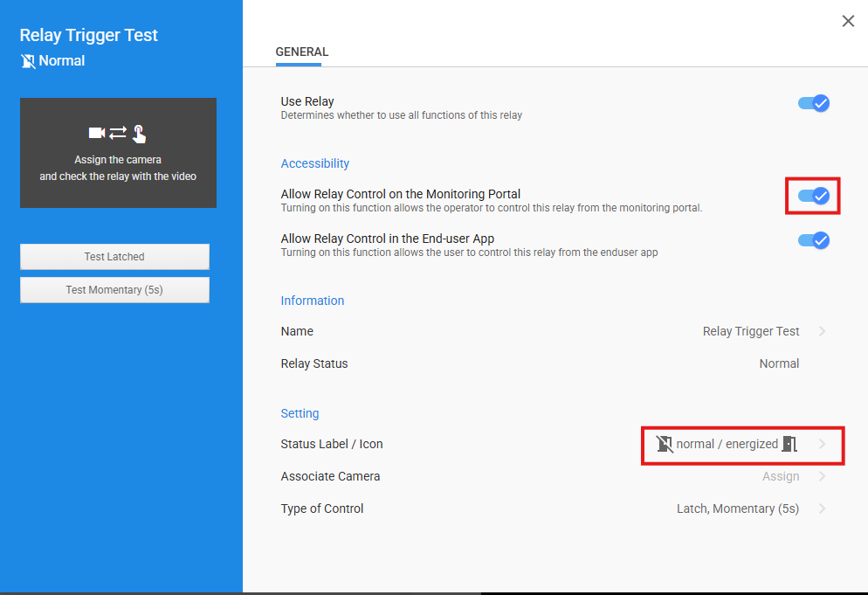Click the Assign camera link
The height and width of the screenshot is (595, 868).
(x=781, y=476)
